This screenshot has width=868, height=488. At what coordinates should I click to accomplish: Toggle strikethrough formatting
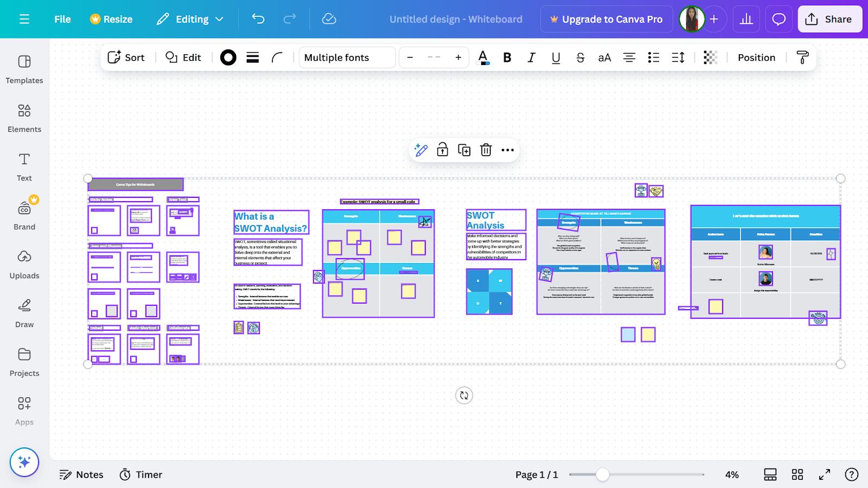[580, 57]
